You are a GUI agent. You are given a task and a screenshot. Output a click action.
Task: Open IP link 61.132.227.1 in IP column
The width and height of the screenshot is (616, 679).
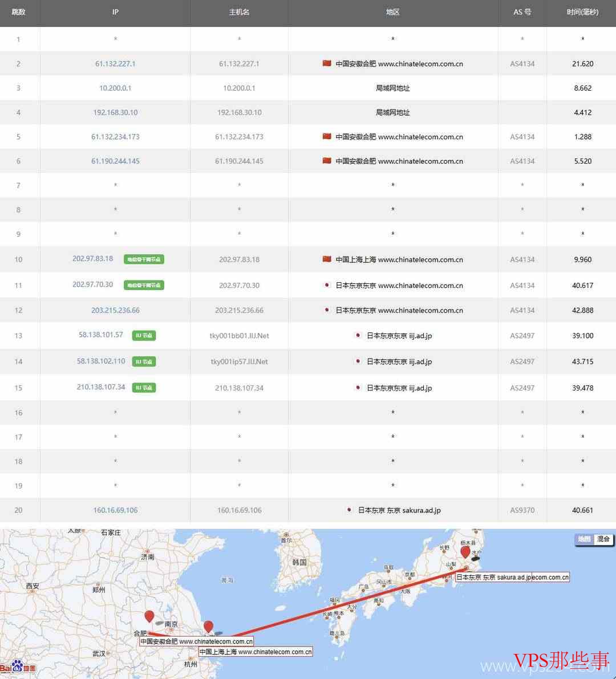(x=115, y=64)
